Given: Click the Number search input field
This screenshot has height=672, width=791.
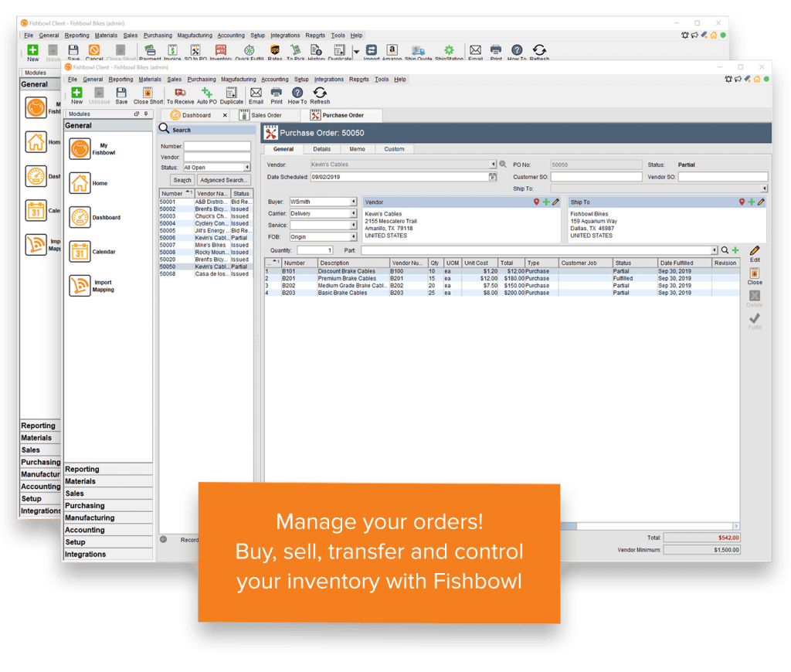Looking at the screenshot, I should pos(217,146).
